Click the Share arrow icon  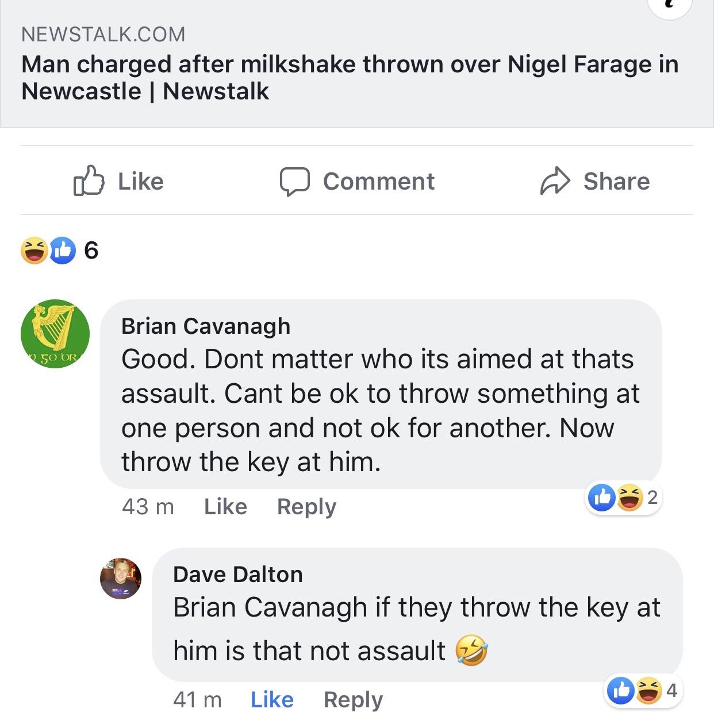pos(555,182)
